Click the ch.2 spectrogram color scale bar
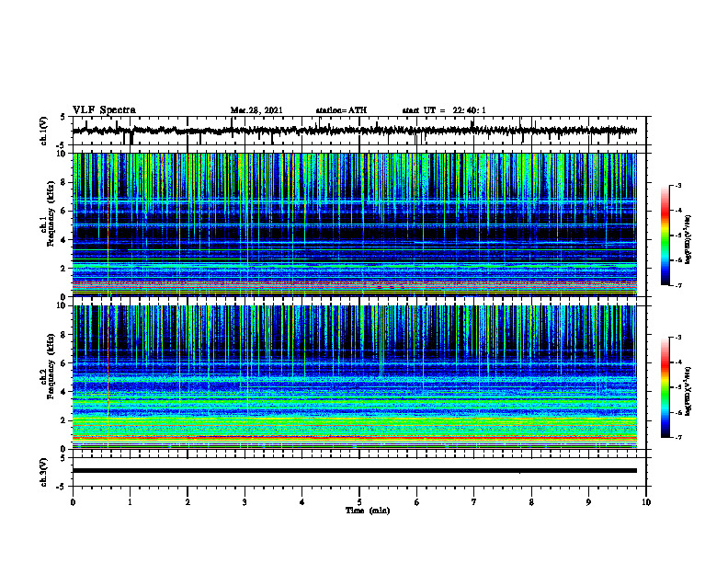728x563 pixels. click(665, 387)
